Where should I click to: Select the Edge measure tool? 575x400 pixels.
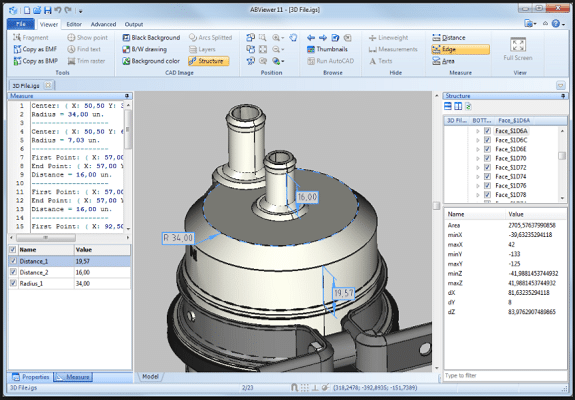460,49
